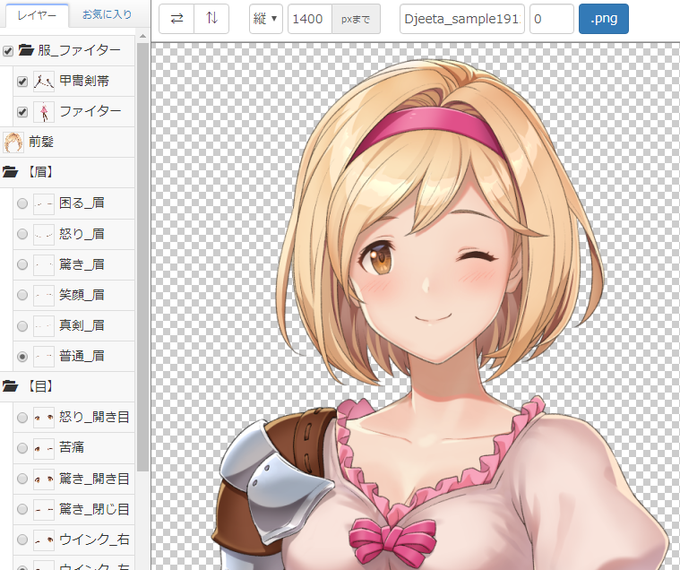
Task: Select the ウインク_右 radio button
Action: pyautogui.click(x=22, y=540)
